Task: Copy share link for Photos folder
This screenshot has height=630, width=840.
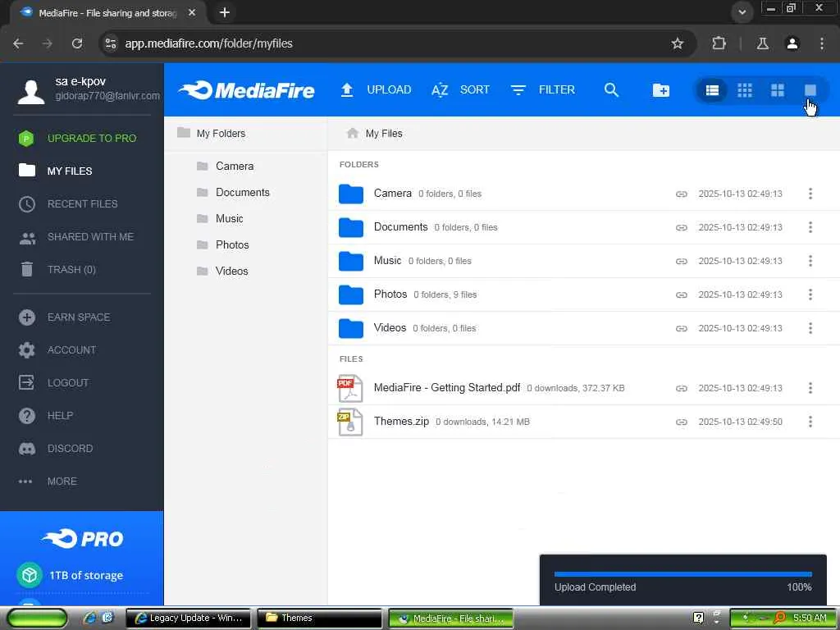Action: tap(681, 294)
